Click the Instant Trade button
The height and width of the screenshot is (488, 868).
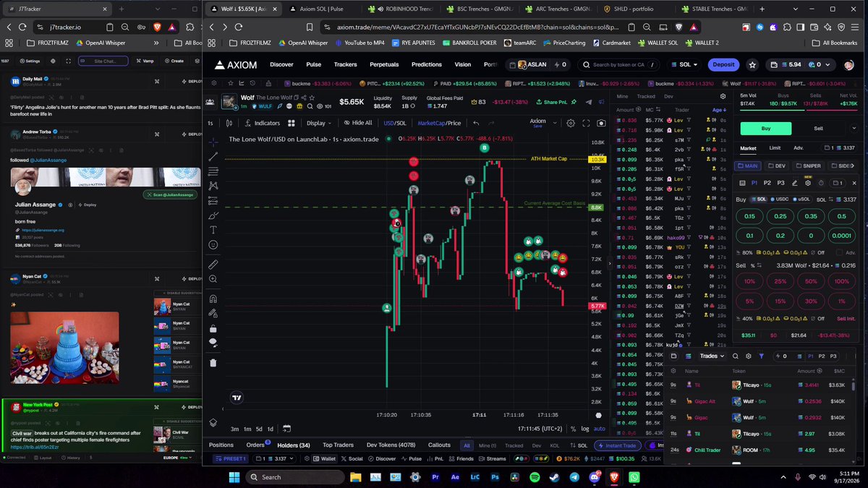(x=617, y=445)
